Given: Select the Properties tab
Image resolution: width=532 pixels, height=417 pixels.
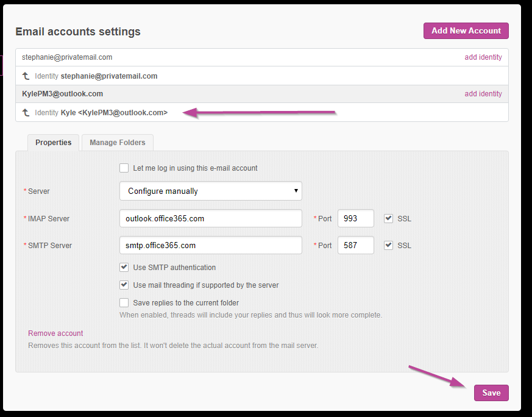Looking at the screenshot, I should coord(53,143).
